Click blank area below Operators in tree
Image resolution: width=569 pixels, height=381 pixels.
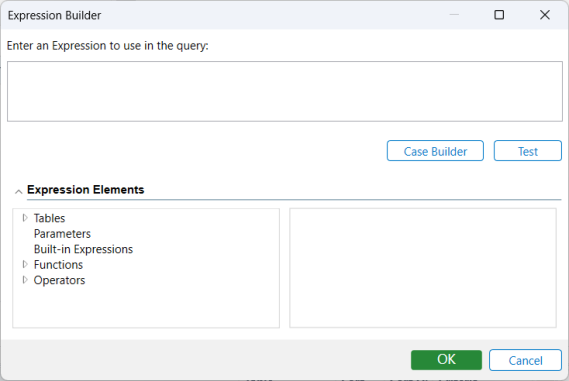tap(146, 307)
